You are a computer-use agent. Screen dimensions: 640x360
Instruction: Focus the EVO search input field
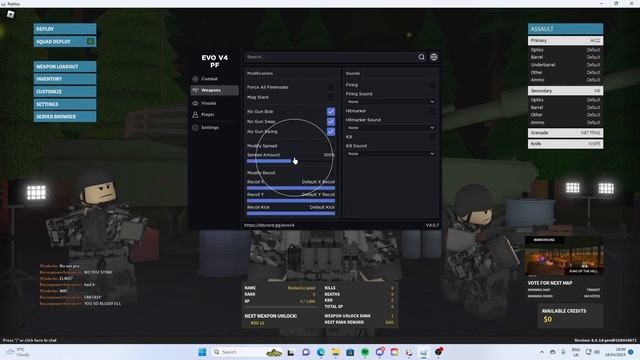(x=331, y=57)
